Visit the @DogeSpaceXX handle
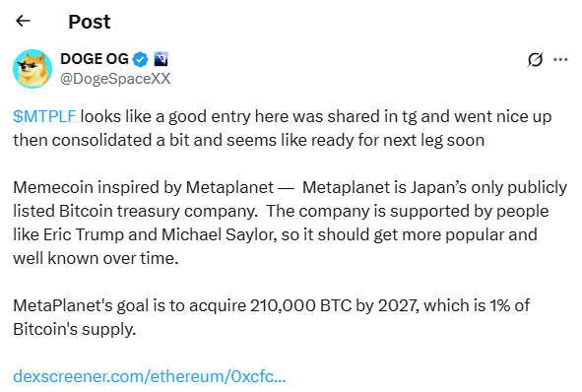This screenshot has height=392, width=582. point(115,79)
